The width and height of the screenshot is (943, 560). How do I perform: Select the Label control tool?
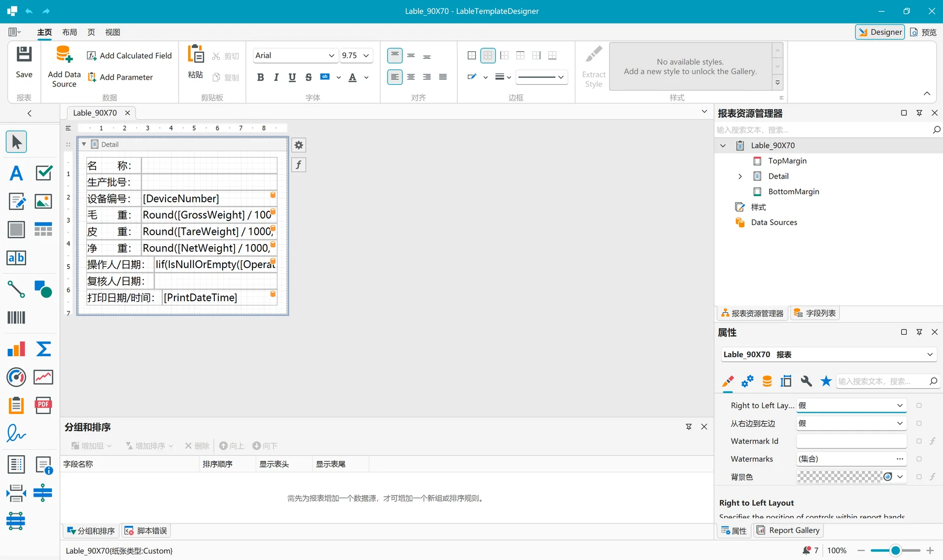16,173
